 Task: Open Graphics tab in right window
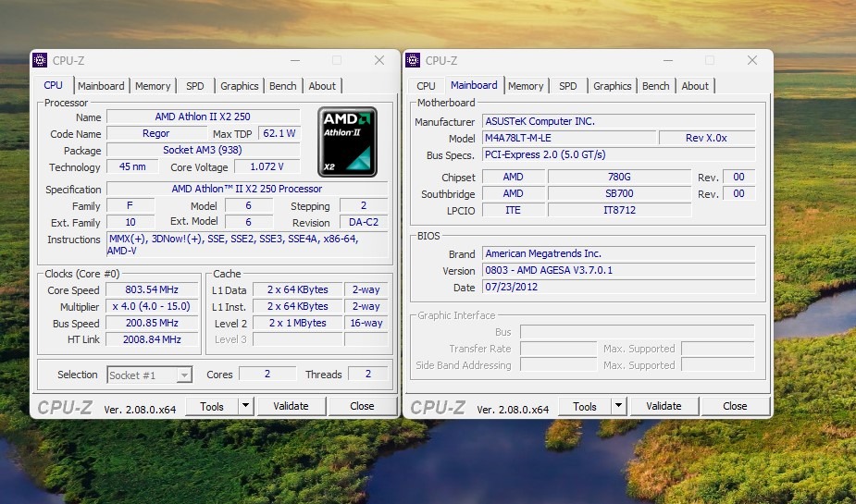point(612,86)
